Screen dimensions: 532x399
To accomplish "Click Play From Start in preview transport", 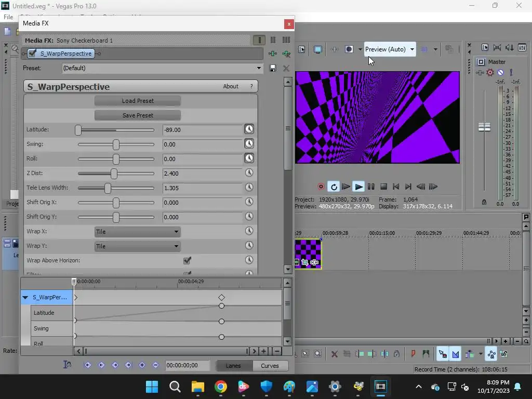I will [345, 187].
